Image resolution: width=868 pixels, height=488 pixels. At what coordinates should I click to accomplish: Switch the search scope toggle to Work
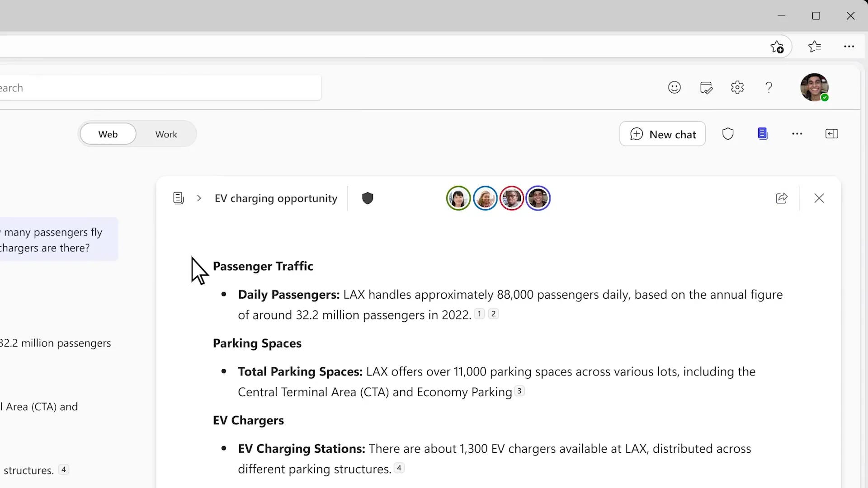(165, 134)
